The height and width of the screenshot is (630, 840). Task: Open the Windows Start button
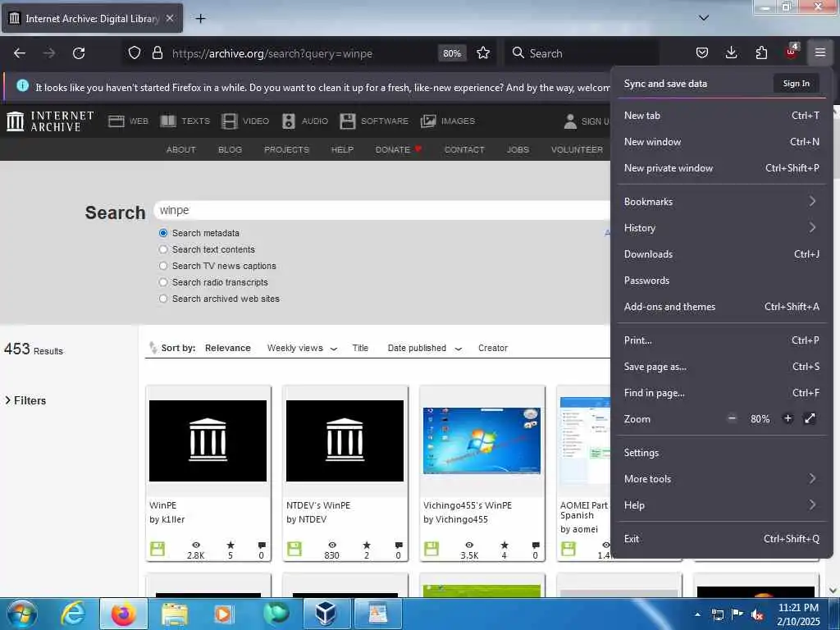[22, 614]
